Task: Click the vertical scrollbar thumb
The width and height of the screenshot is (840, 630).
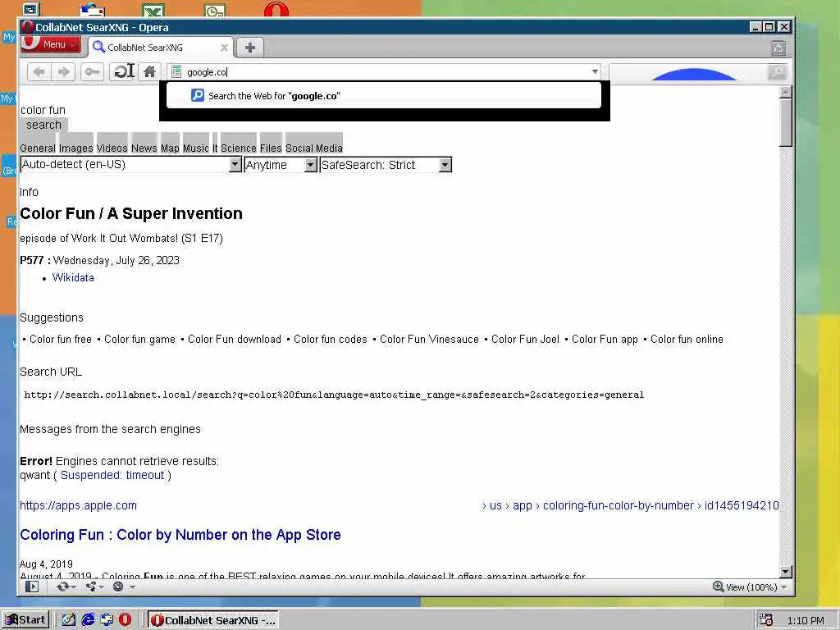Action: click(785, 123)
